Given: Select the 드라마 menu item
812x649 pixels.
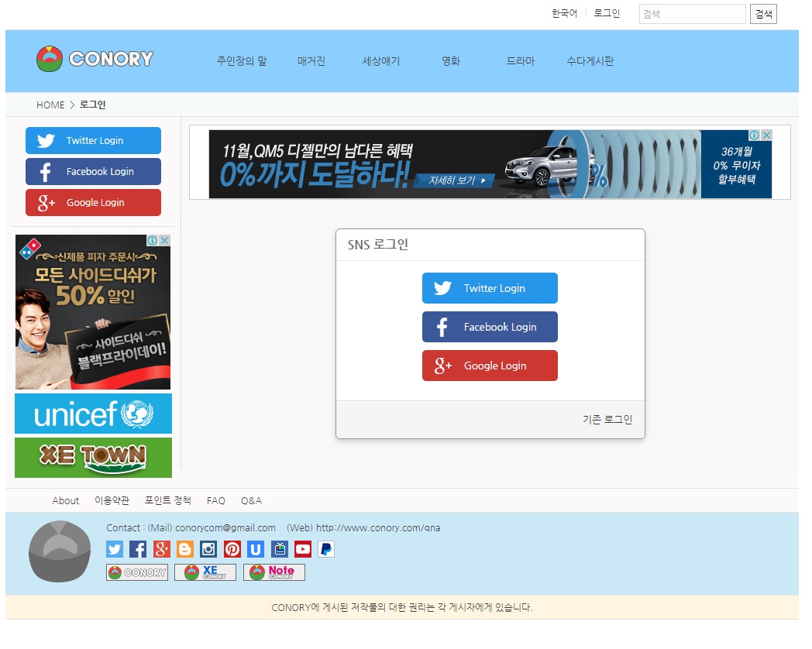Looking at the screenshot, I should click(521, 61).
